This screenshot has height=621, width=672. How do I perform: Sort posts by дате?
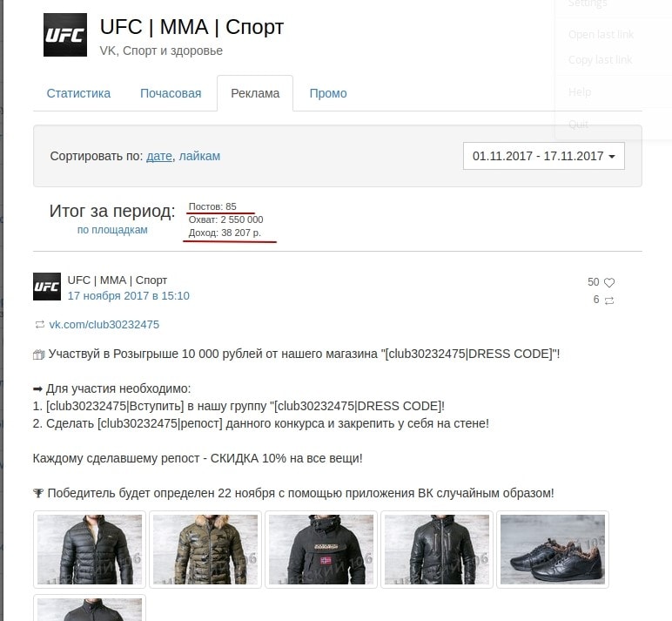159,156
